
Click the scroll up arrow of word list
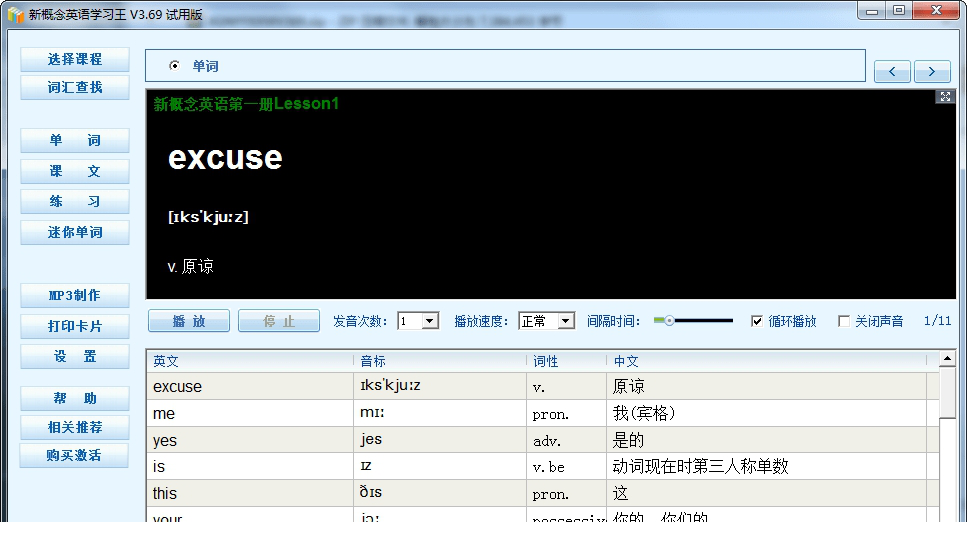[947, 358]
